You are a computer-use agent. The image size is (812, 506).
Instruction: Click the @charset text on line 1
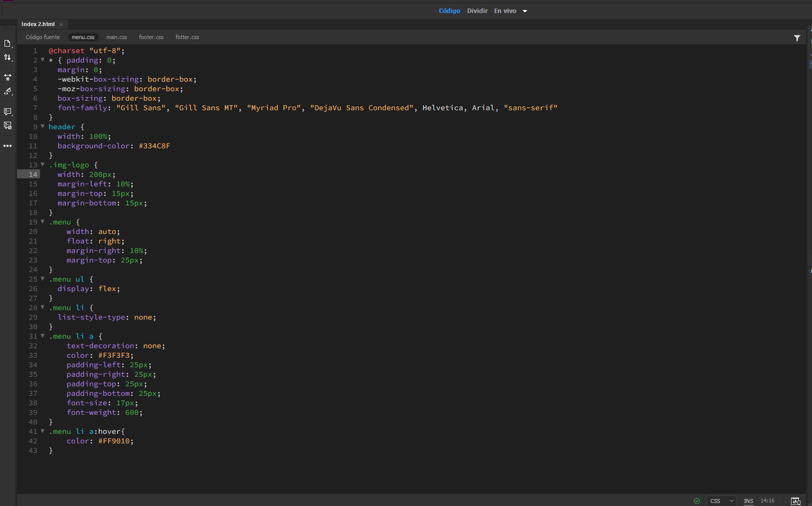[67, 51]
